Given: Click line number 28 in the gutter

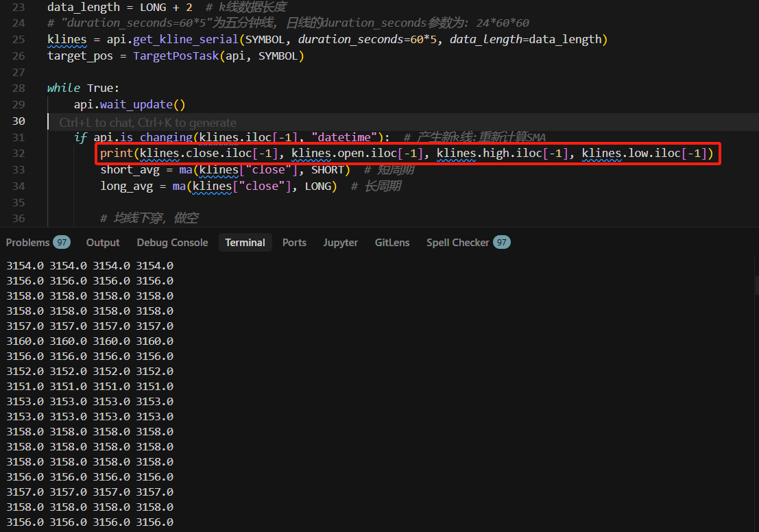Looking at the screenshot, I should point(19,88).
